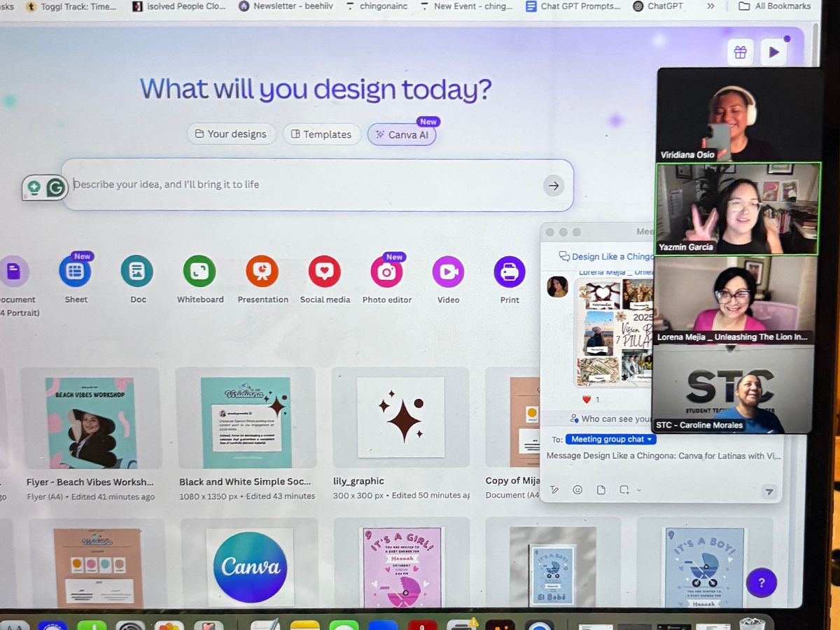Submit prompt with the arrow button
This screenshot has height=630, width=840.
pos(554,185)
